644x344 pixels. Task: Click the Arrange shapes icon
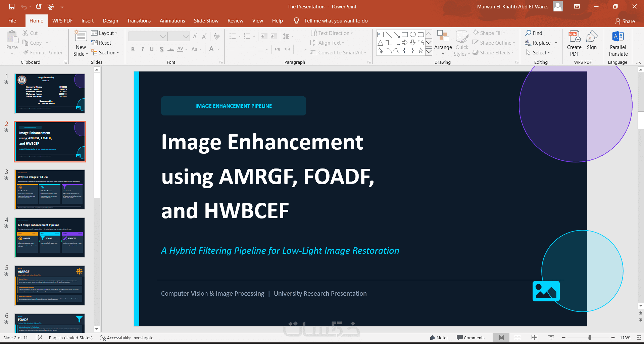443,43
